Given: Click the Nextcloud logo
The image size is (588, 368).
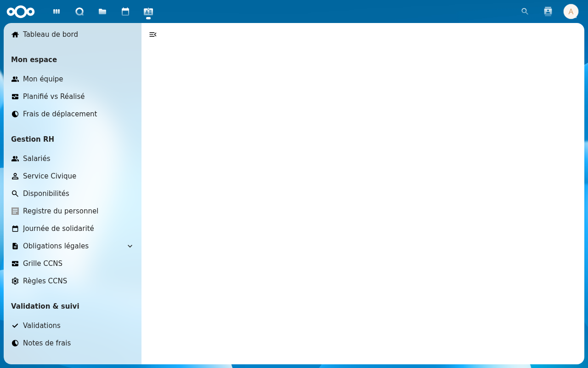Looking at the screenshot, I should click(21, 11).
